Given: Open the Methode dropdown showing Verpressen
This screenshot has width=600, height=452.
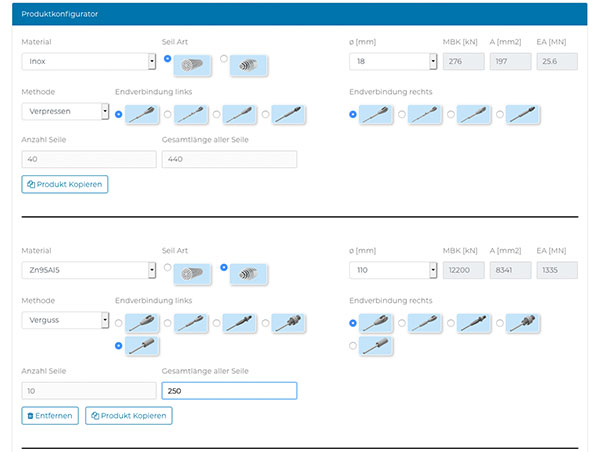Looking at the screenshot, I should tap(65, 111).
